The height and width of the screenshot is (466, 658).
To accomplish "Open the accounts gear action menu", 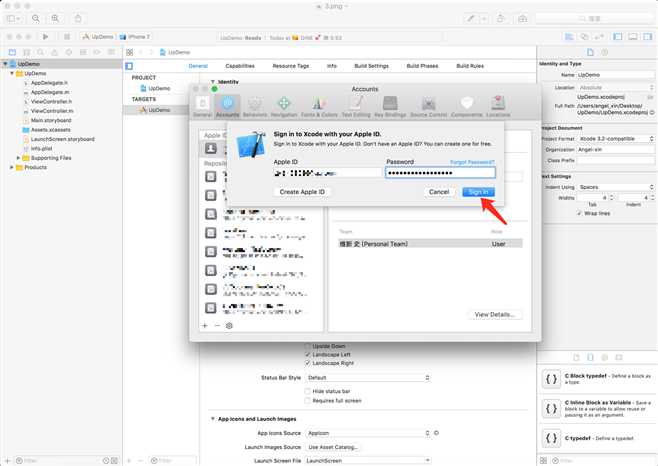I will coord(229,325).
